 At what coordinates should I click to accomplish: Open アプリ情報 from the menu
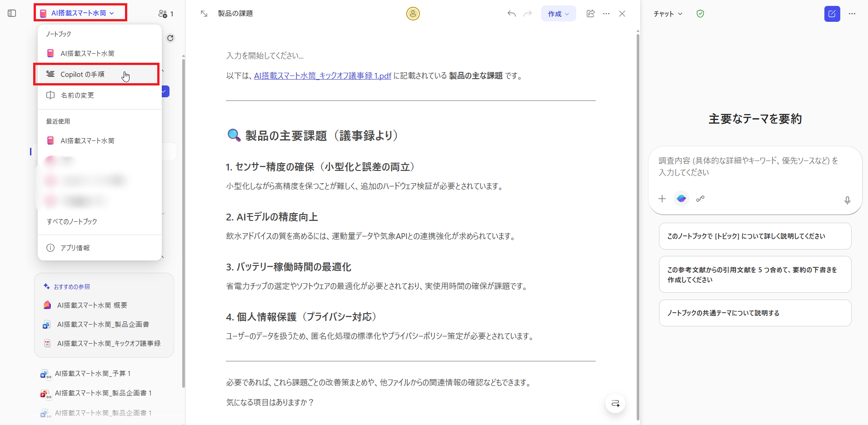[74, 248]
